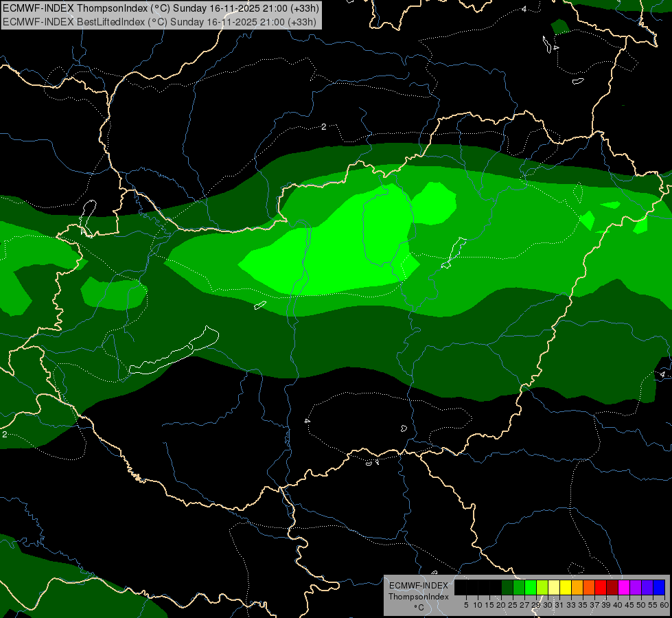The image size is (672, 618).
Task: Click the BestLiftedIndex header line at top
Action: coord(159,22)
